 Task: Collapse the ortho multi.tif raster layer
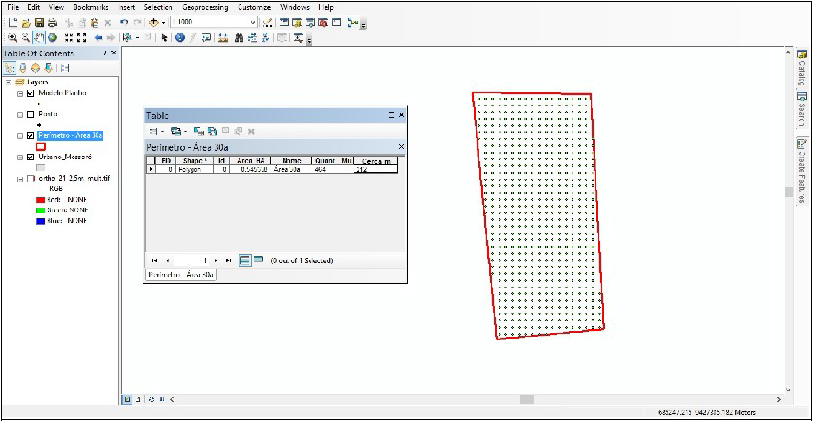click(20, 179)
